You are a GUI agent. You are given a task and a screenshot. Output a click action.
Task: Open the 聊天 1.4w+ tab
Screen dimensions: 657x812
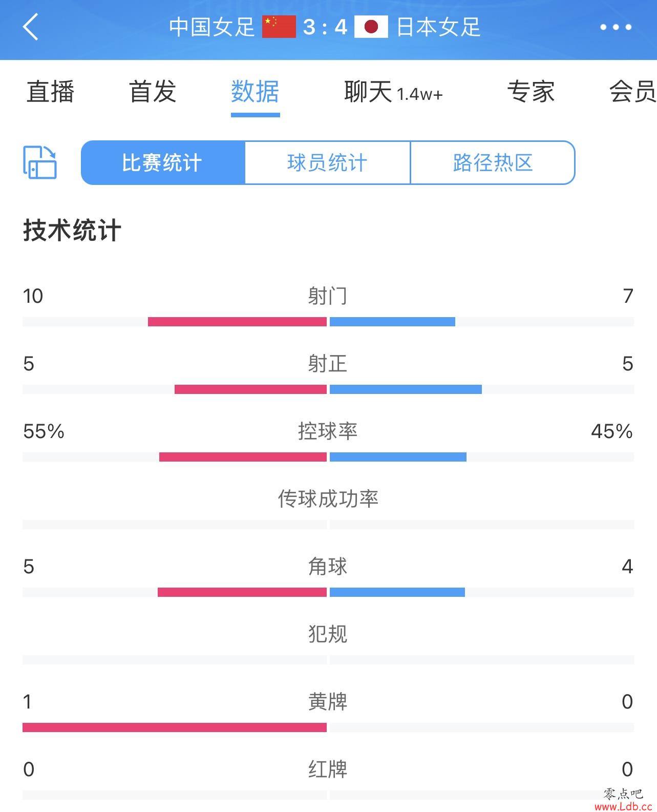[393, 92]
